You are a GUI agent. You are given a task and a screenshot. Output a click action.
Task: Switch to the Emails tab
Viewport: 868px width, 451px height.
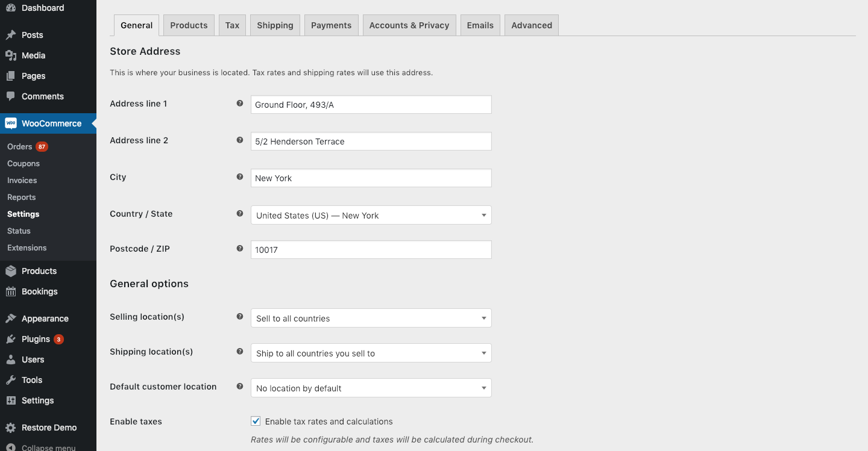(480, 25)
